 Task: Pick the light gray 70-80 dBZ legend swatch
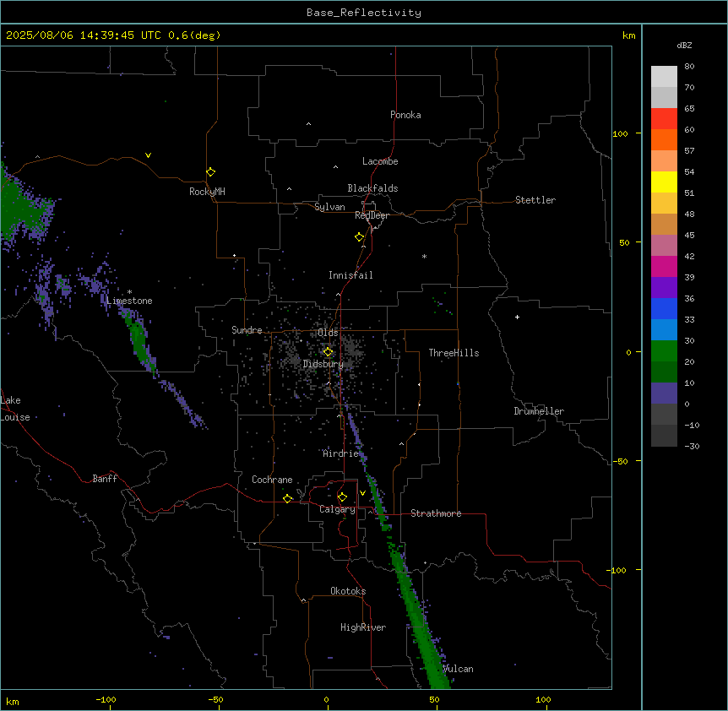click(x=664, y=77)
